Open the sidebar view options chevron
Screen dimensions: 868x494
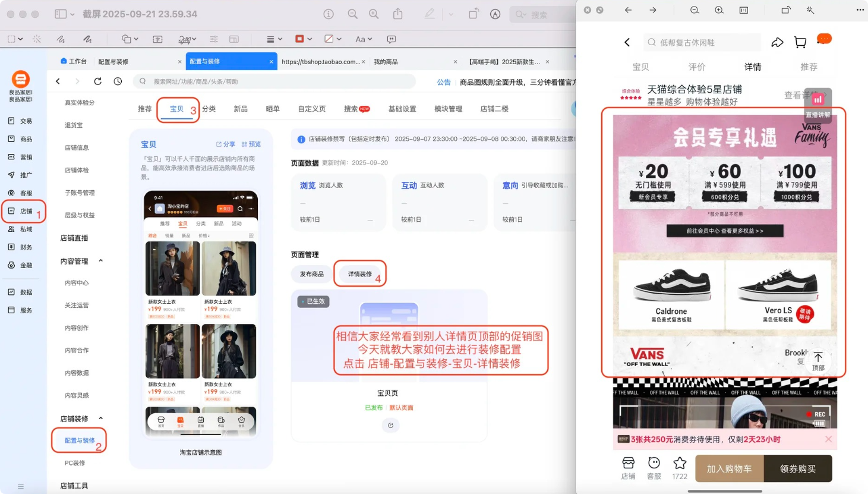click(72, 14)
